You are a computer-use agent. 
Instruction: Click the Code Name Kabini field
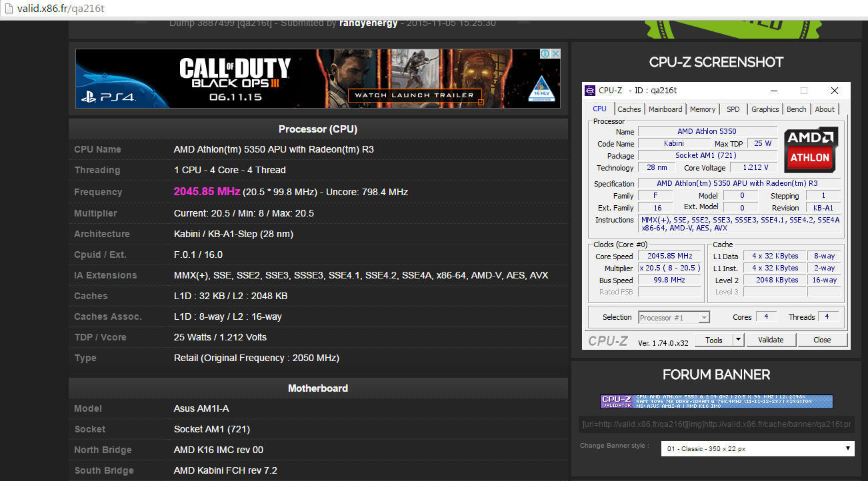pos(673,143)
